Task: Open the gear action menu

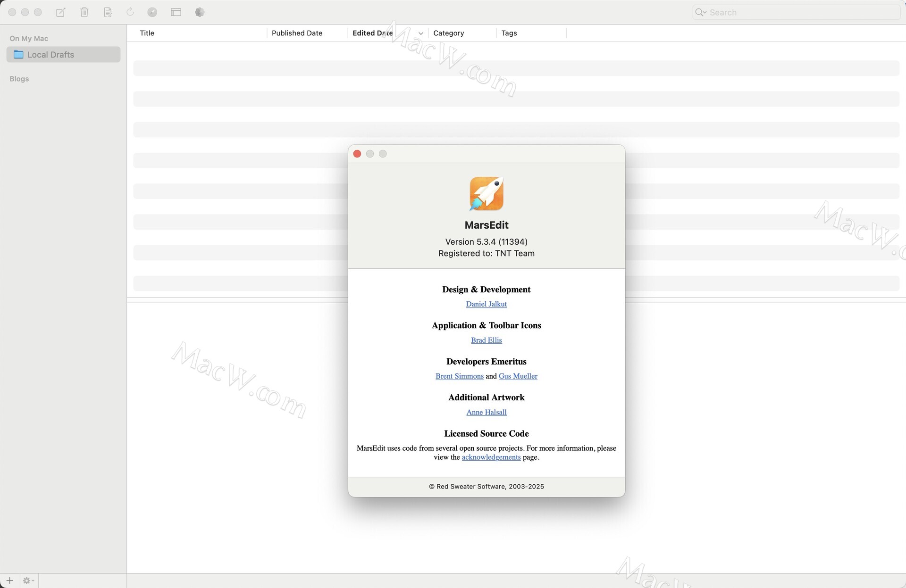Action: (x=28, y=580)
